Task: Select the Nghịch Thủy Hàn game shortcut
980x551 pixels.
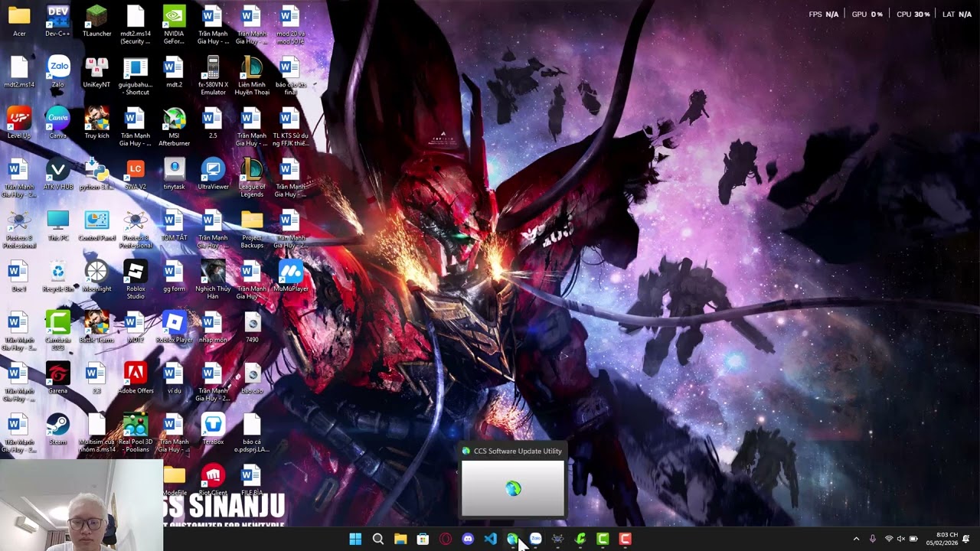Action: pos(213,280)
